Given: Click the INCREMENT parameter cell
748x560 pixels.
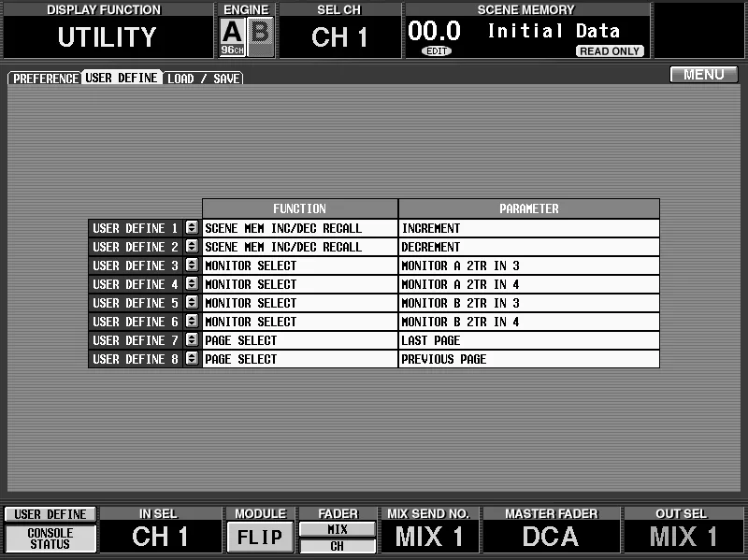Looking at the screenshot, I should point(529,228).
